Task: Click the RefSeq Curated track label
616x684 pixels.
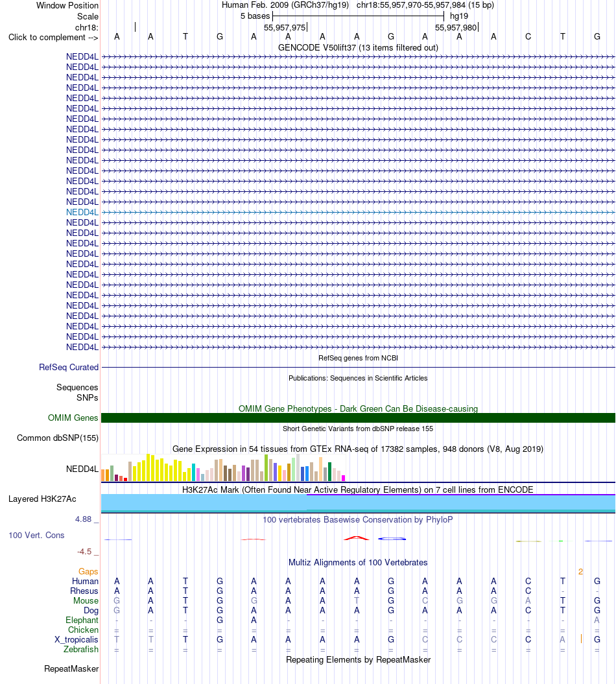Action: tap(69, 368)
